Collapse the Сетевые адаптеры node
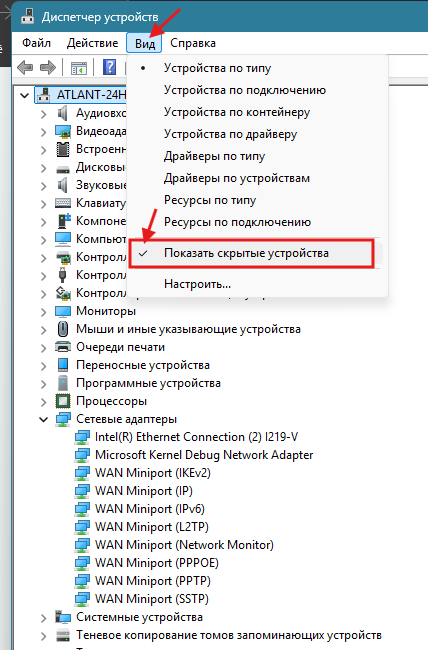 point(44,420)
